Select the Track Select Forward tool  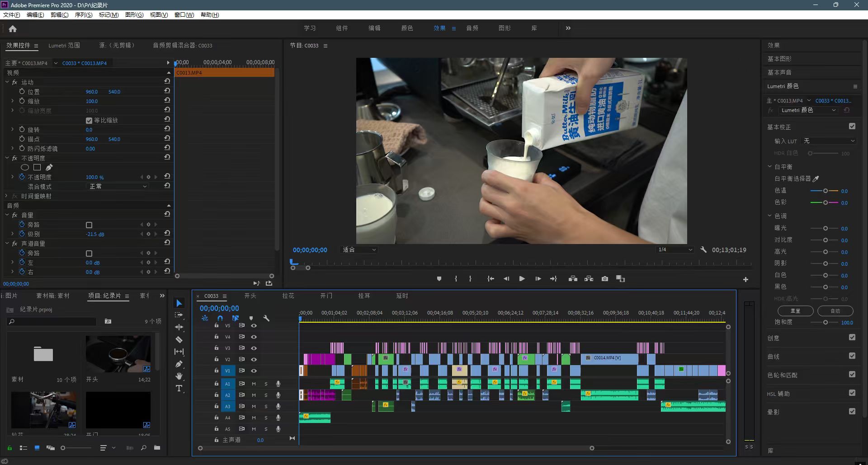(179, 315)
